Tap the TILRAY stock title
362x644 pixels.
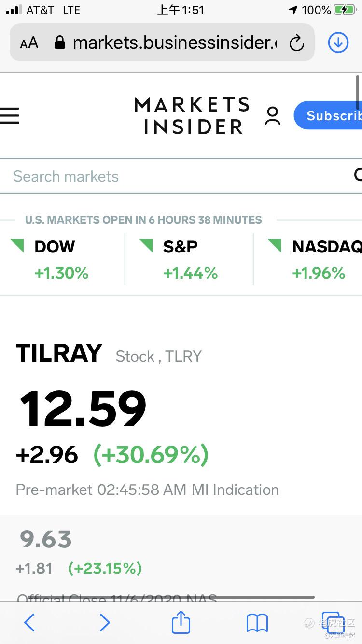59,353
